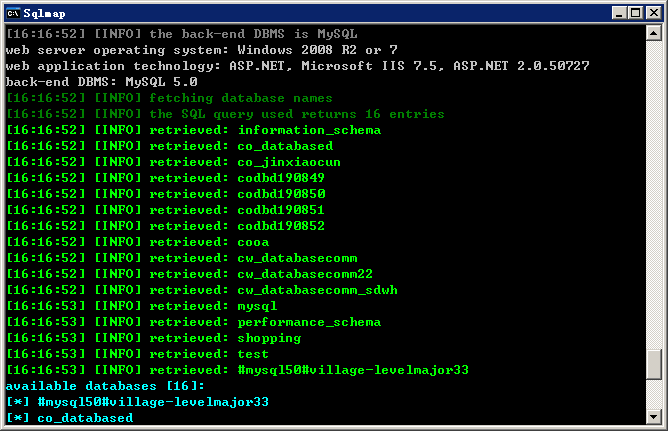
Task: Close the Sqlmap console window
Action: click(654, 13)
